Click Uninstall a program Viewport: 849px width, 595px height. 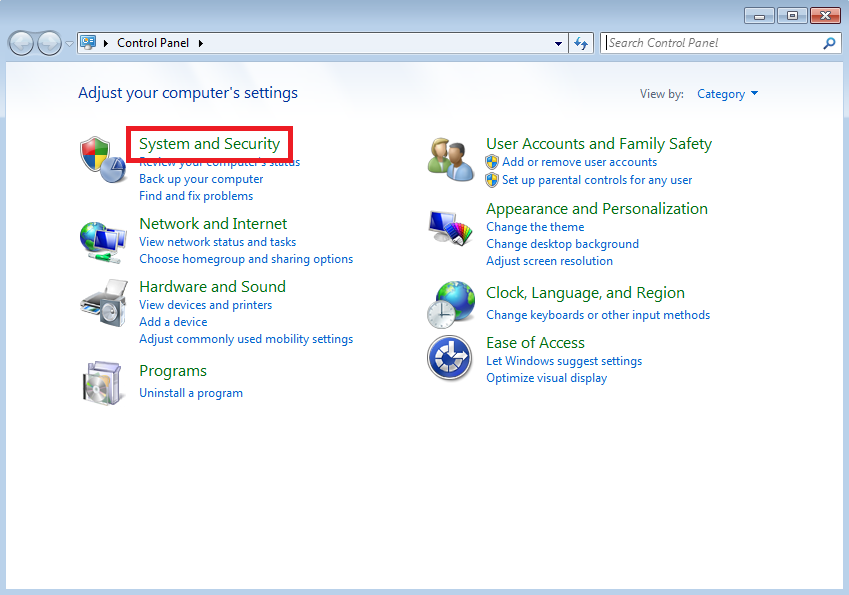pos(191,393)
